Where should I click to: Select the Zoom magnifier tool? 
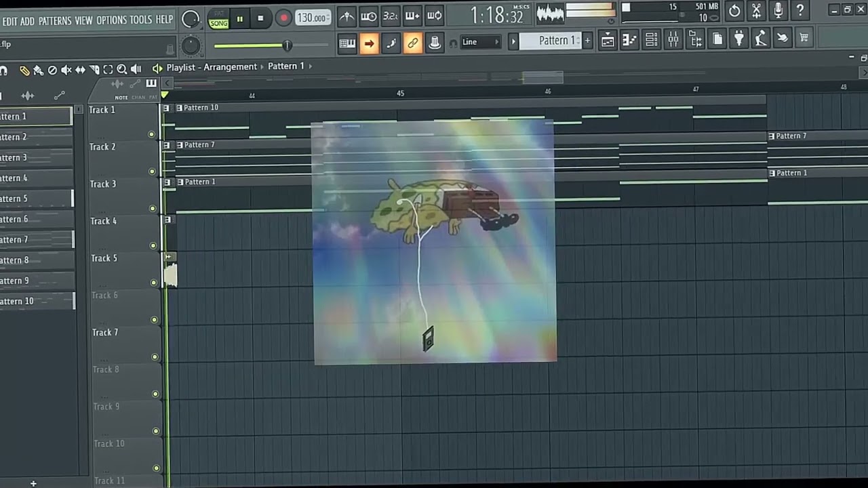coord(122,69)
